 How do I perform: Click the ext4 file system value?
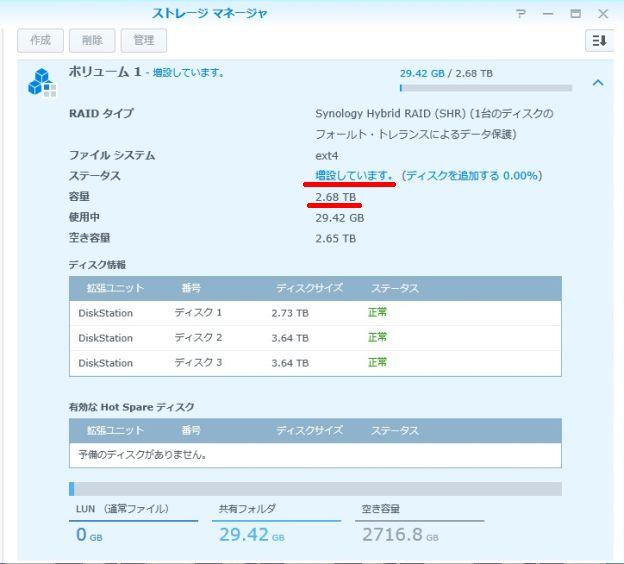[327, 156]
